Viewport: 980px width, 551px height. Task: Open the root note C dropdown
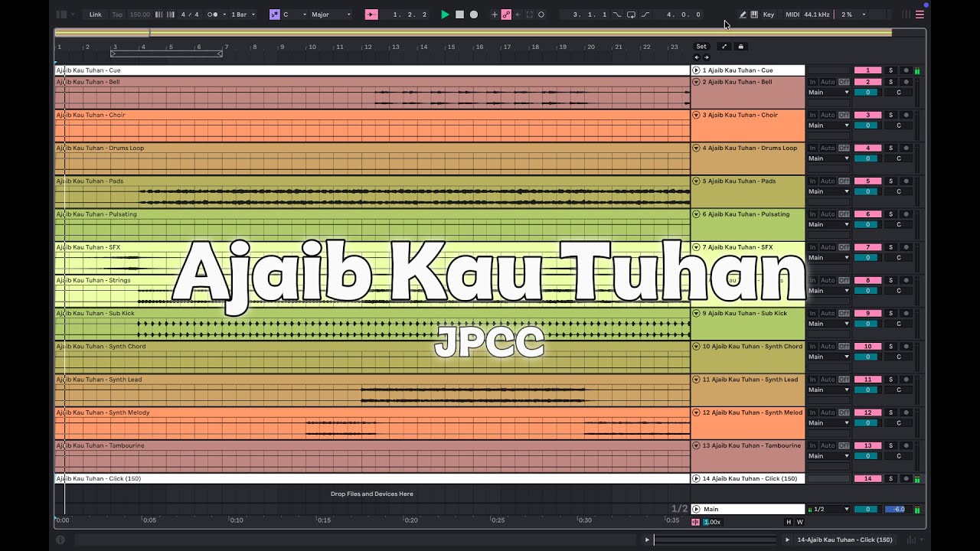pos(294,15)
